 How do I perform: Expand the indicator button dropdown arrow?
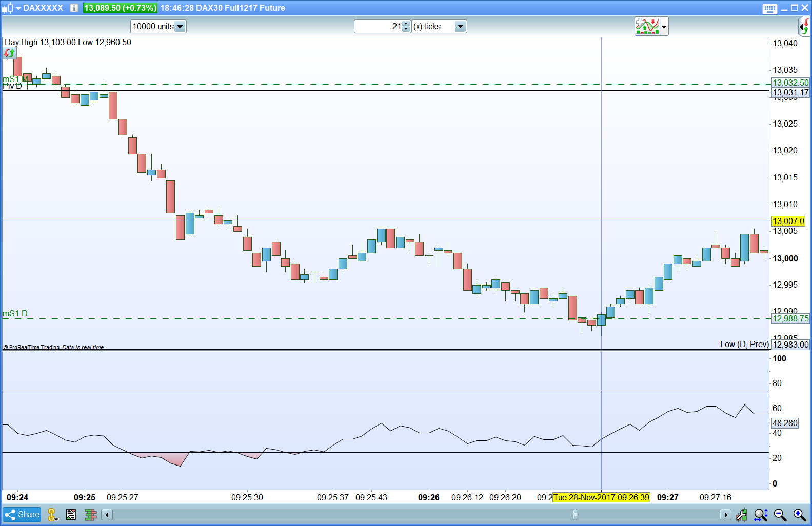(664, 27)
